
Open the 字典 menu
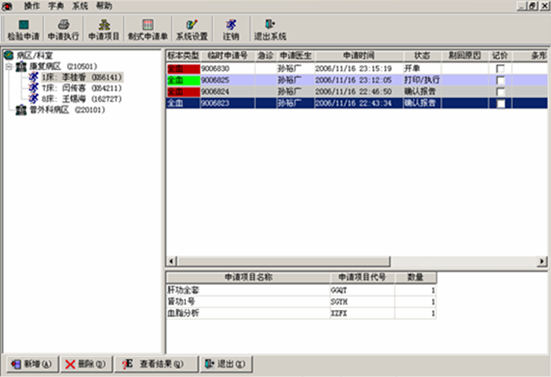(56, 6)
